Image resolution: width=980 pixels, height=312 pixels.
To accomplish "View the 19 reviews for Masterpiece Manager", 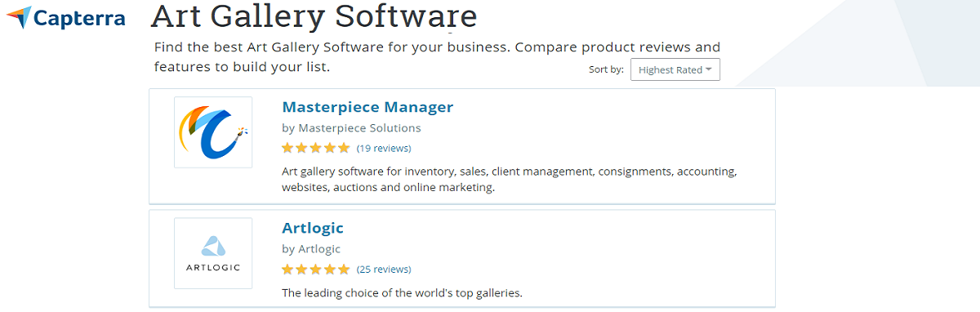I will tap(384, 149).
